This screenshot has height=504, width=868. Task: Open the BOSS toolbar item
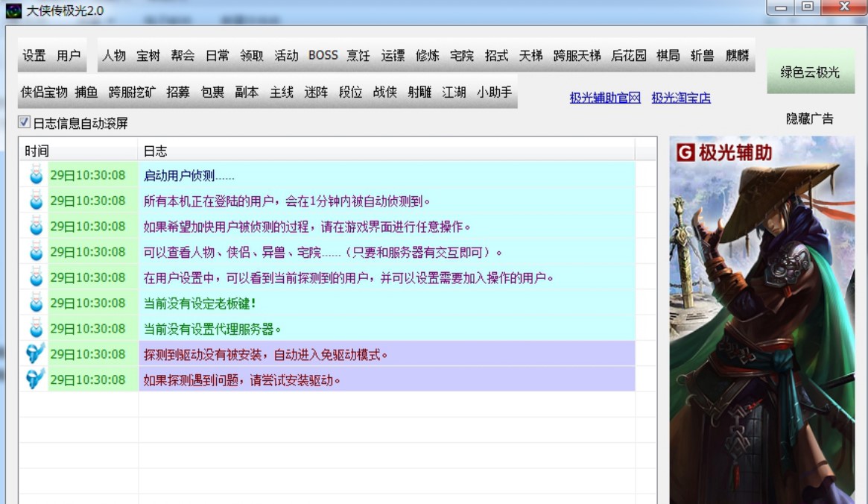tap(323, 56)
